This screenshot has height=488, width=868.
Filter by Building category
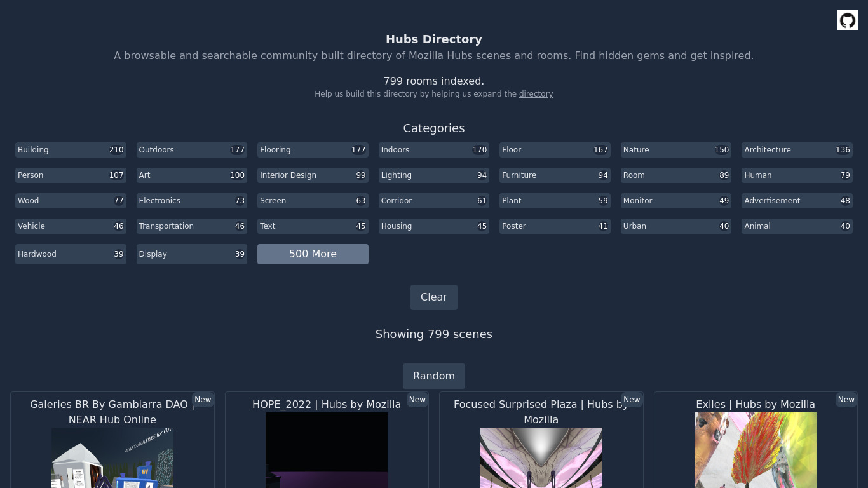coord(71,150)
